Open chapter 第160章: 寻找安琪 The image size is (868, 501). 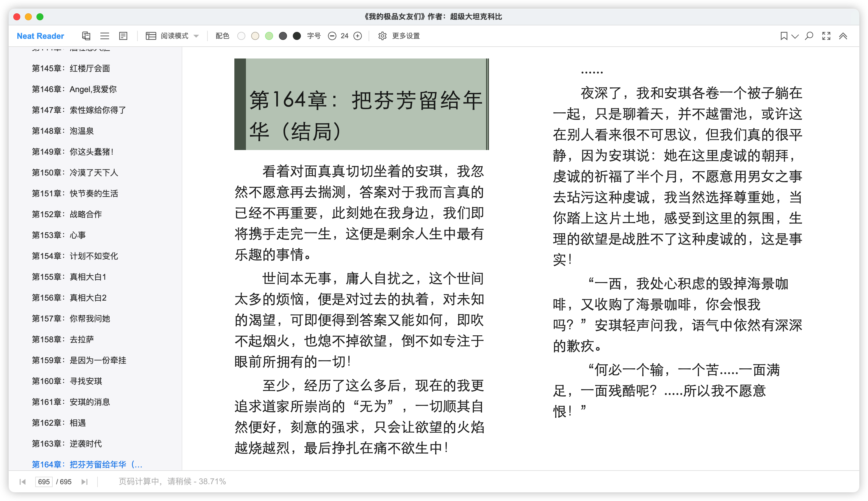pos(67,381)
